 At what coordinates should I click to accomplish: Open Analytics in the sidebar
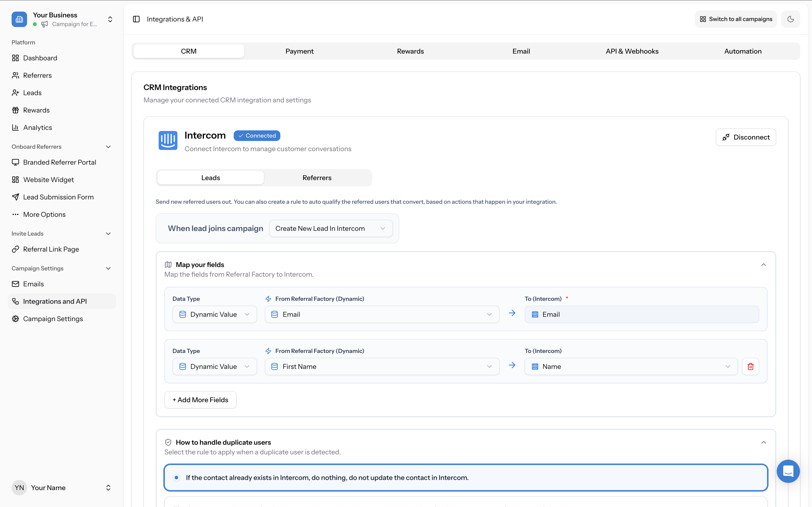38,127
